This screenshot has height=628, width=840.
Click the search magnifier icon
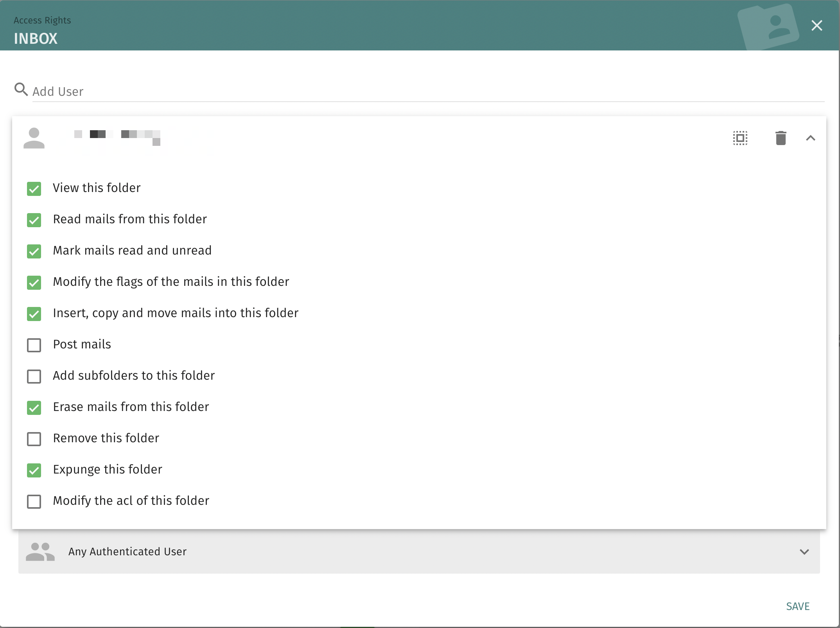21,89
